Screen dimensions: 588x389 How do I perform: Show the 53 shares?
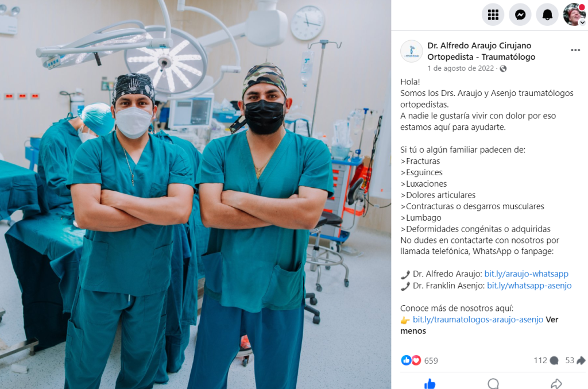575,360
